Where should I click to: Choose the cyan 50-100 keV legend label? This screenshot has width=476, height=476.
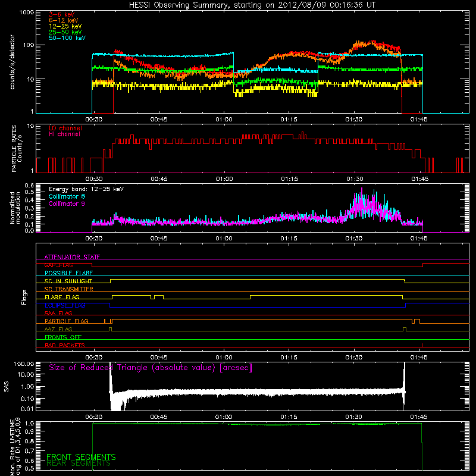pyautogui.click(x=67, y=38)
